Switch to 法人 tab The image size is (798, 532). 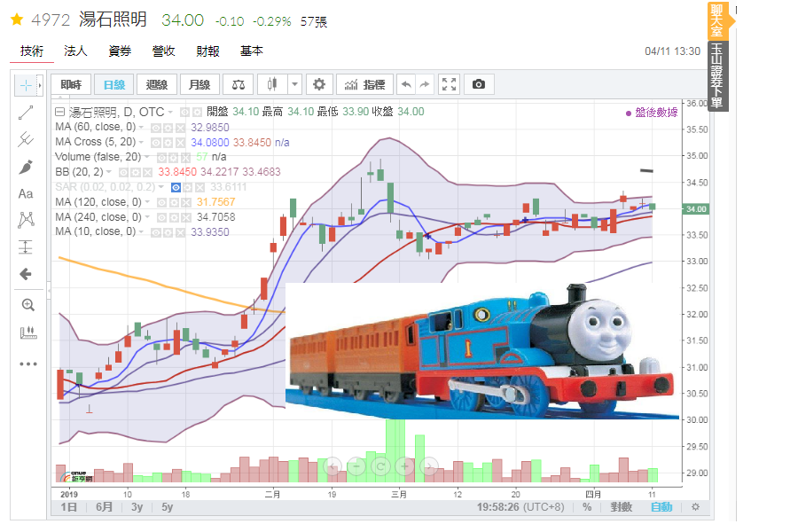pyautogui.click(x=76, y=51)
